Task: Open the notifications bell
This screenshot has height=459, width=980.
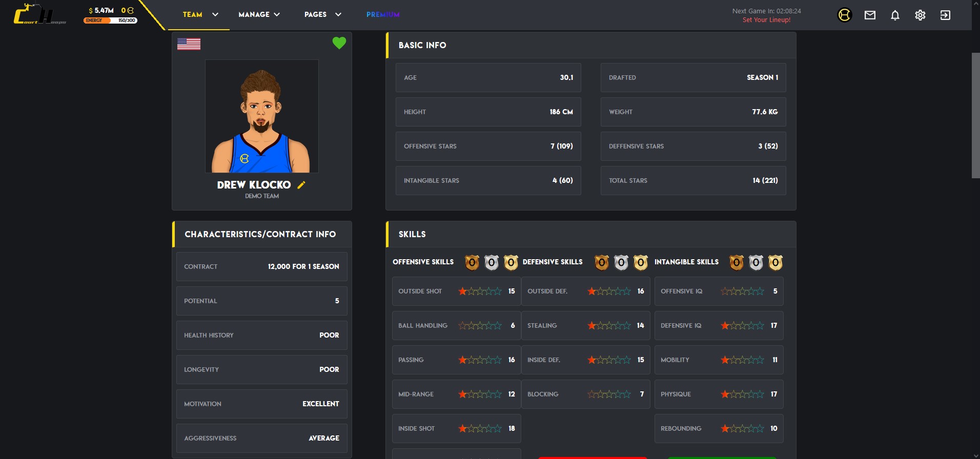Action: 895,15
